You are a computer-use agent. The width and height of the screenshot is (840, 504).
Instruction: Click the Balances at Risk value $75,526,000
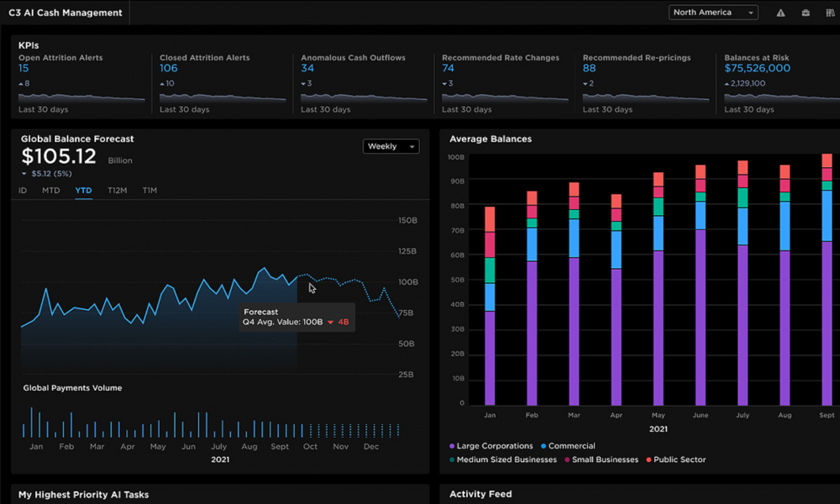coord(757,68)
